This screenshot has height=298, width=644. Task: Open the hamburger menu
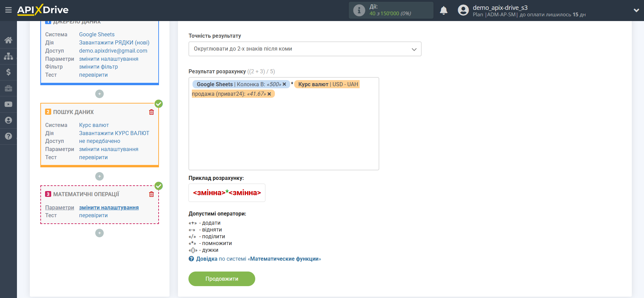[x=8, y=10]
